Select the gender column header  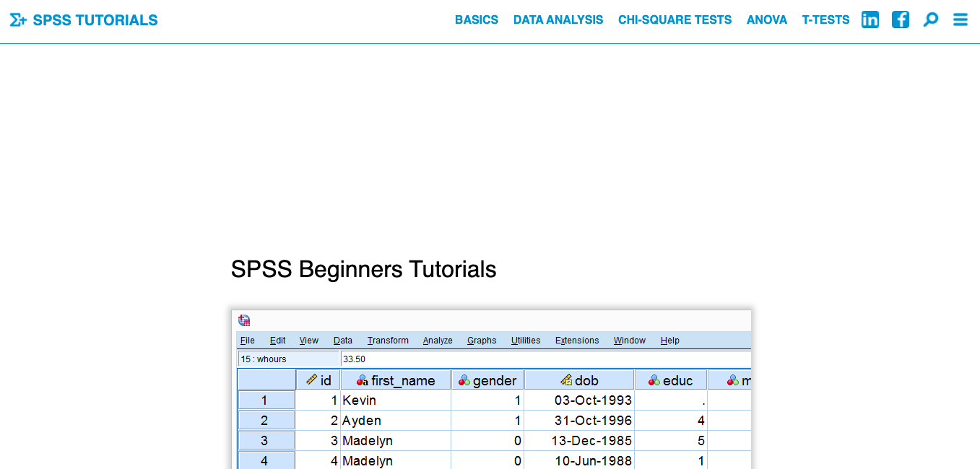(487, 380)
